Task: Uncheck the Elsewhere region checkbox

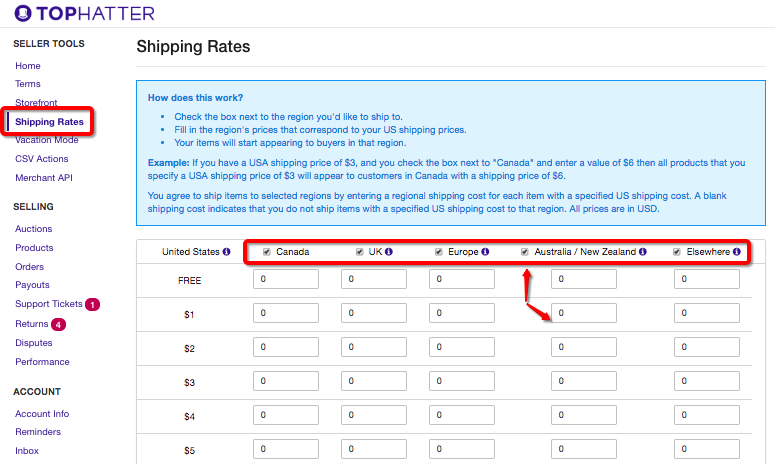Action: 677,252
